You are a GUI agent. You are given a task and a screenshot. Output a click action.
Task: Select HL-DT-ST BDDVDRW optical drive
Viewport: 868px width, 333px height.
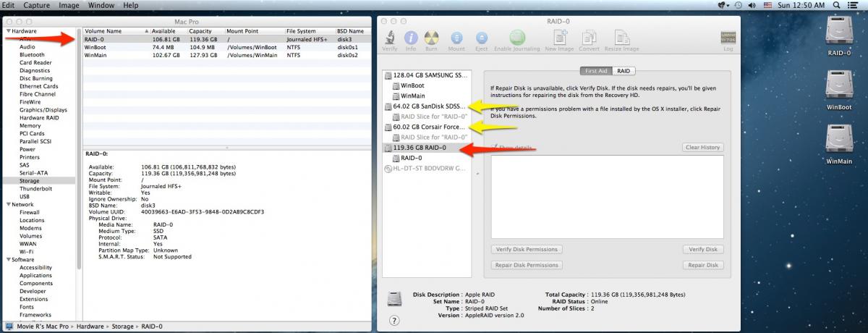coord(427,168)
